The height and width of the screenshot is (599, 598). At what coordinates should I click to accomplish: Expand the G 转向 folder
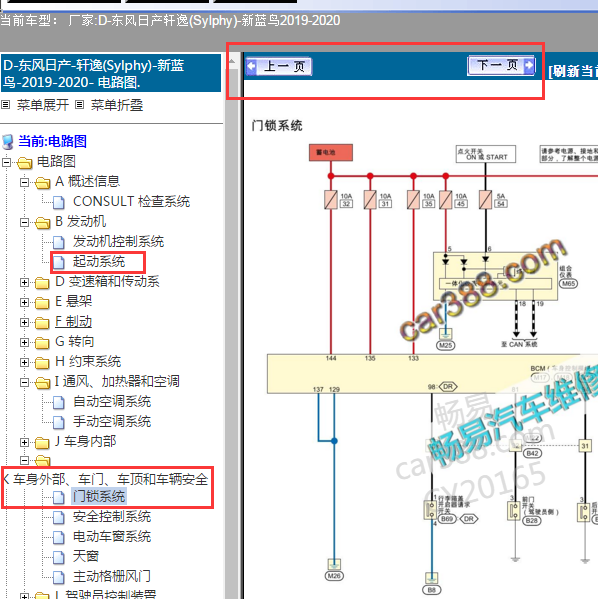(x=24, y=342)
